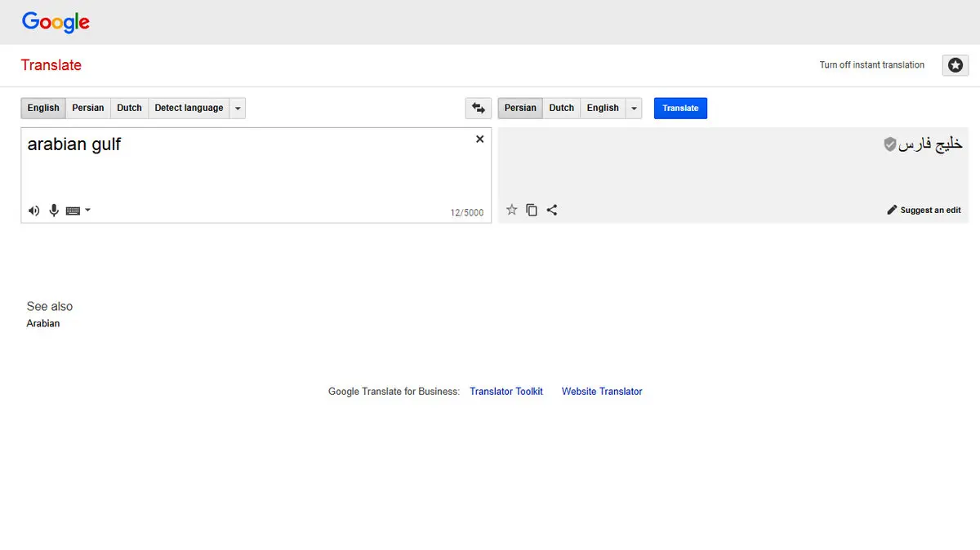Open the Phrasebook star button
This screenshot has width=980, height=550.
(955, 65)
